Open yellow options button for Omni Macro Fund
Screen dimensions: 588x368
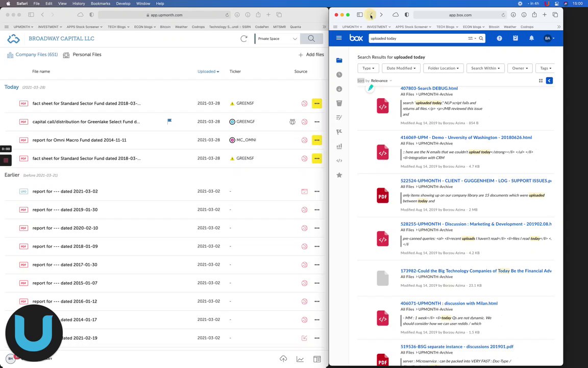pyautogui.click(x=317, y=140)
